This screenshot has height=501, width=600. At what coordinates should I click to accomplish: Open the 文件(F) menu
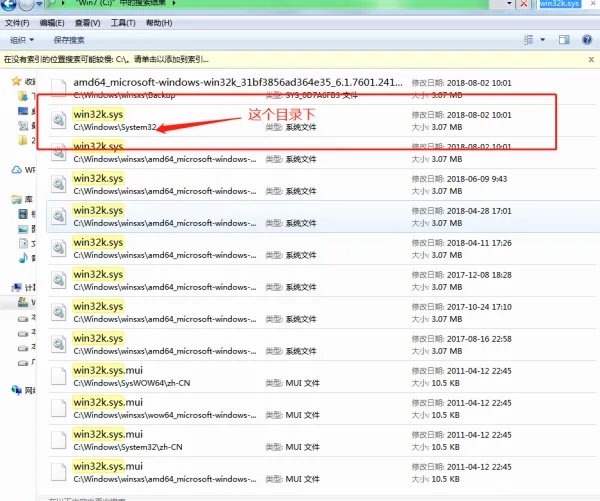[x=17, y=23]
